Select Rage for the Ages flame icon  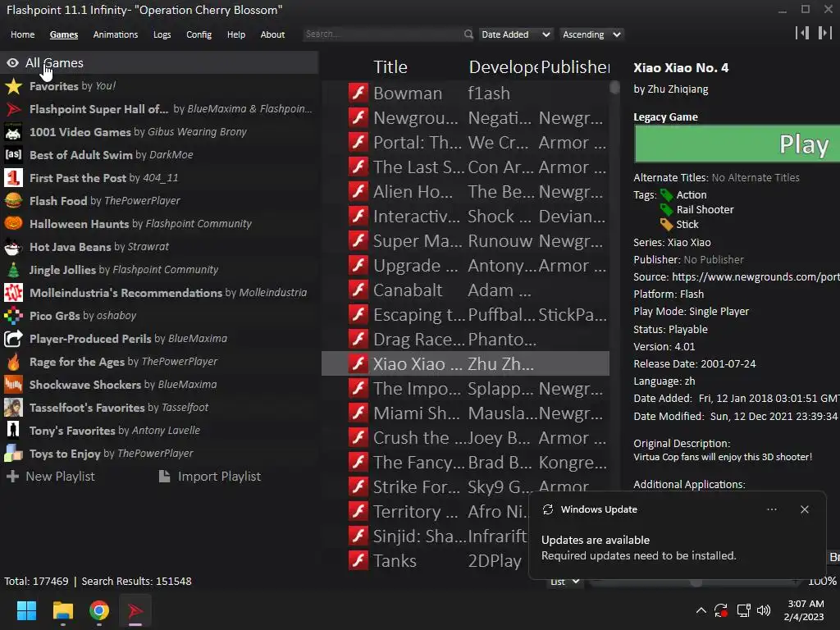pos(13,362)
